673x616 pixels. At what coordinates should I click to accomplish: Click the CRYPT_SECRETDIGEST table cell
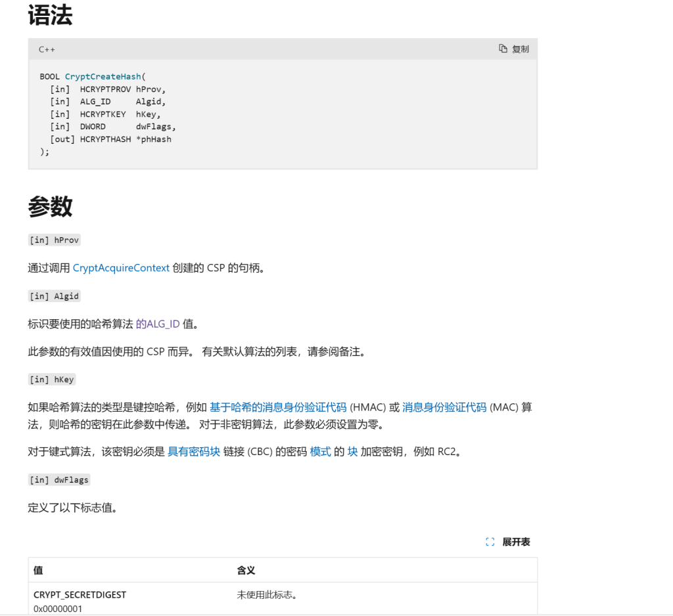click(80, 595)
